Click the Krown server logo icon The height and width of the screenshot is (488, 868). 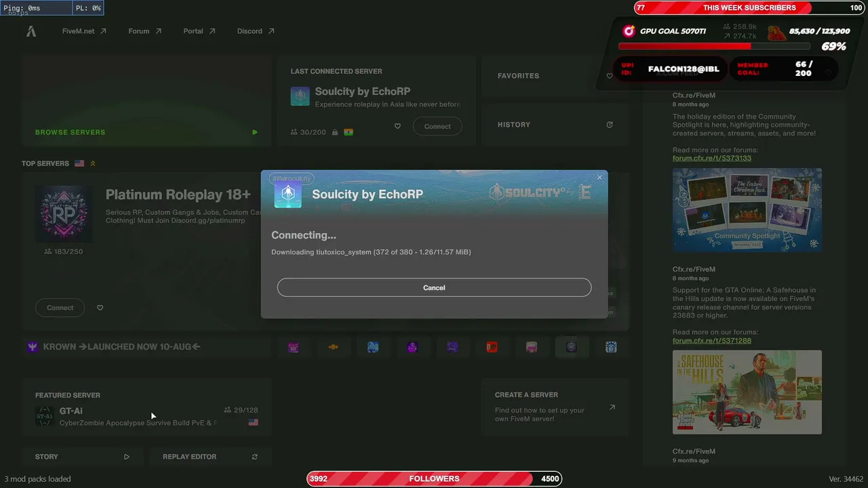pyautogui.click(x=32, y=347)
